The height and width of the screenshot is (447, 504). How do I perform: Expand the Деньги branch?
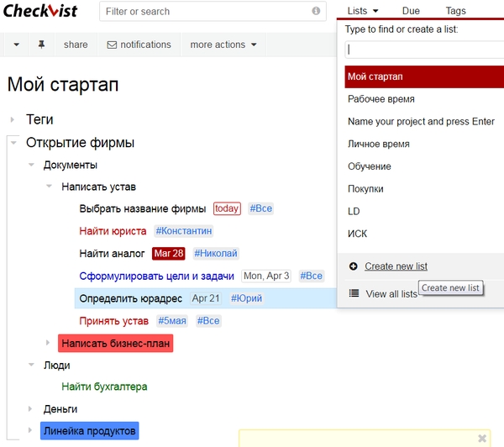[31, 409]
